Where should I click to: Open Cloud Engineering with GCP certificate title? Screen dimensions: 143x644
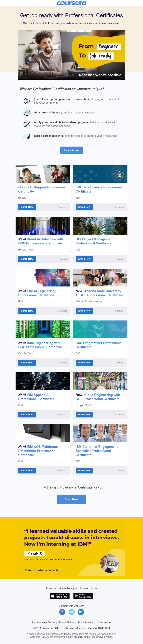point(98,397)
